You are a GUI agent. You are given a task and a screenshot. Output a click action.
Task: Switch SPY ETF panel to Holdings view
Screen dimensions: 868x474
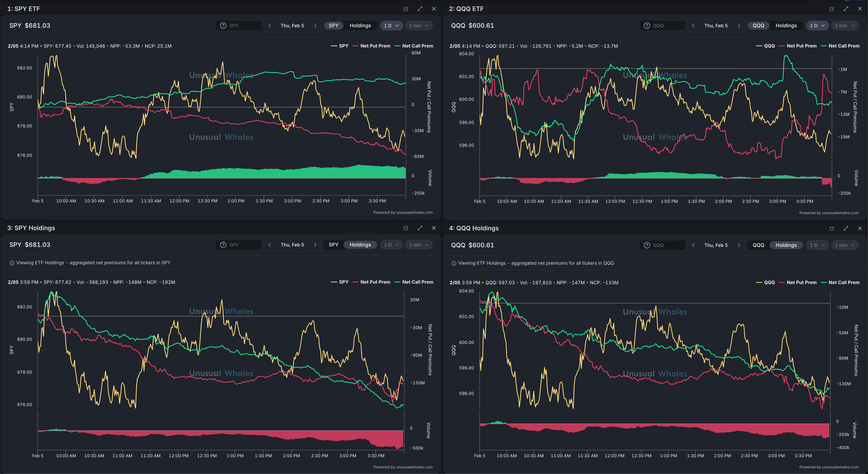[360, 26]
